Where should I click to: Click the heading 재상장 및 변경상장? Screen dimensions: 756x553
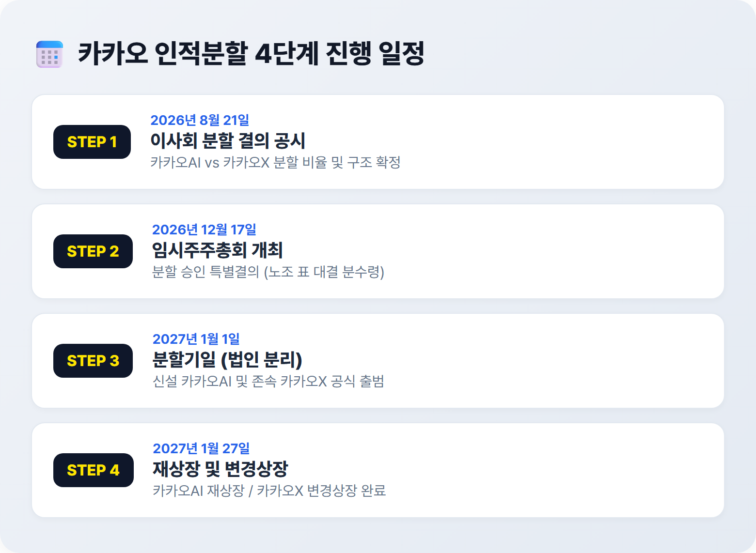pos(220,469)
